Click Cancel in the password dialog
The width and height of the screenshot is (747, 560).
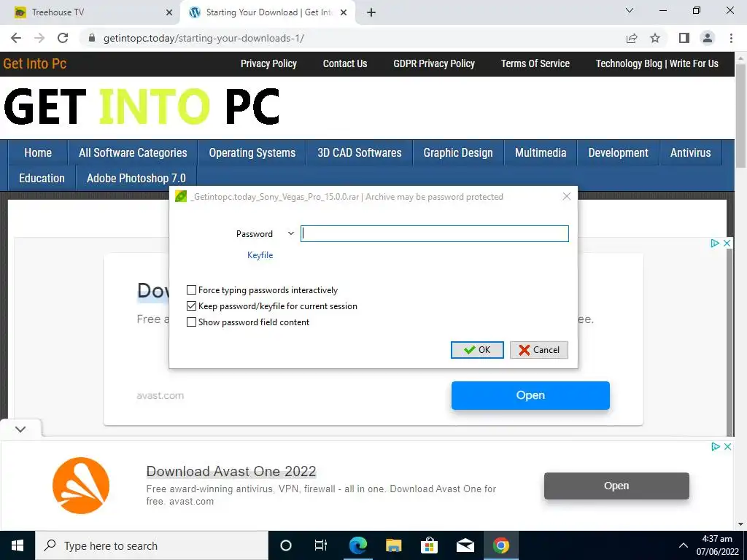point(539,350)
